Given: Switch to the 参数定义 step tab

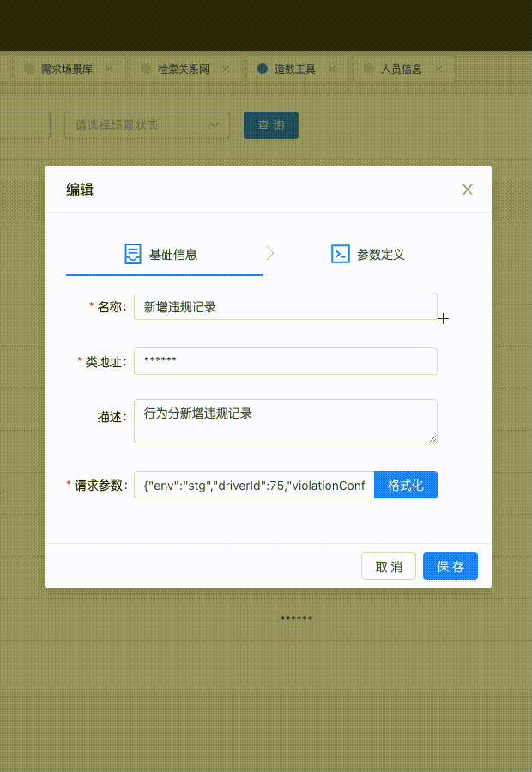Looking at the screenshot, I should pyautogui.click(x=368, y=255).
